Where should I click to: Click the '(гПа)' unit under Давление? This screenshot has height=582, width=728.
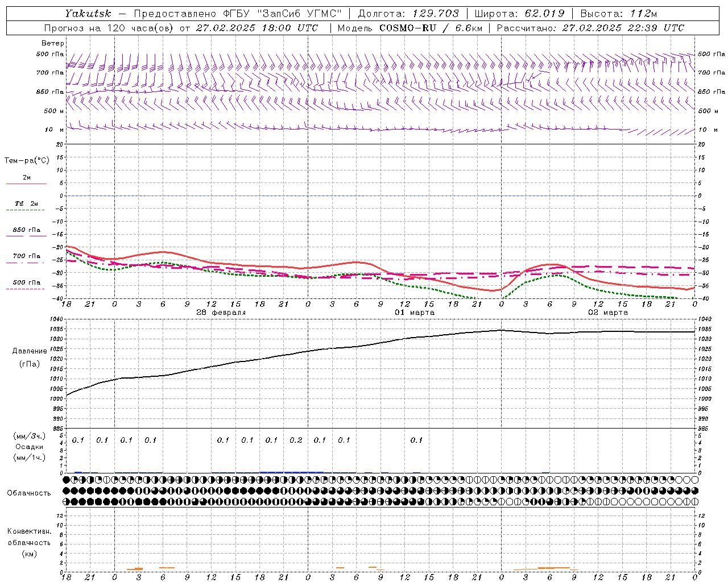click(29, 364)
